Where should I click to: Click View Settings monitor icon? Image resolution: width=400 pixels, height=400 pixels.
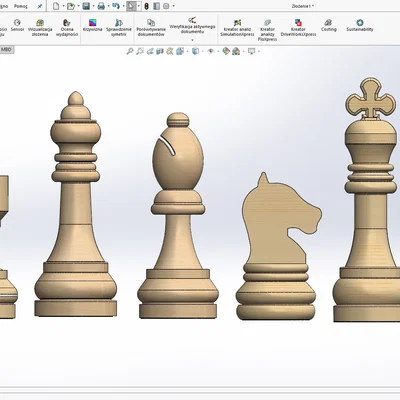[251, 51]
